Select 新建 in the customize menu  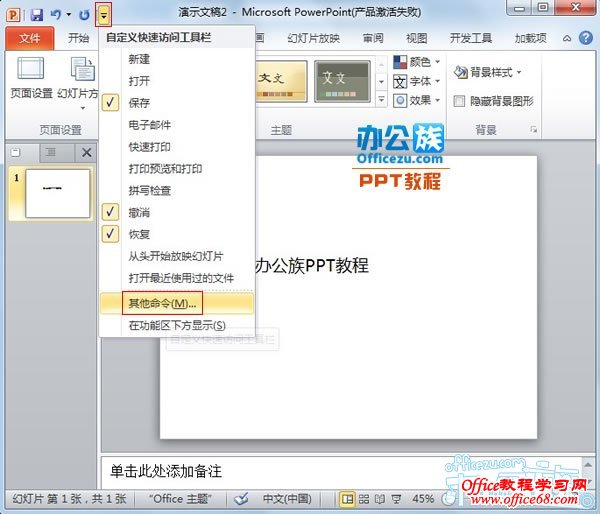(177, 59)
